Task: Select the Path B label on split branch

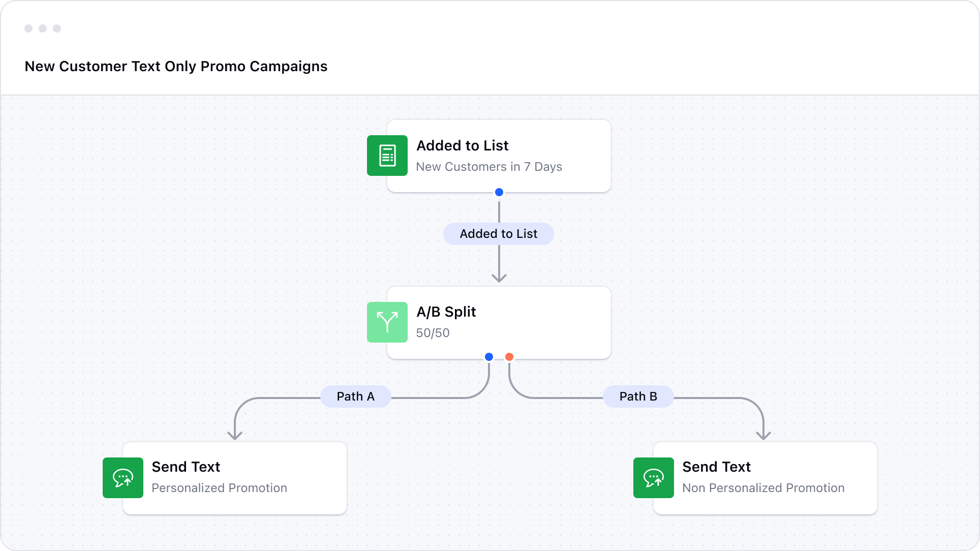Action: tap(638, 395)
